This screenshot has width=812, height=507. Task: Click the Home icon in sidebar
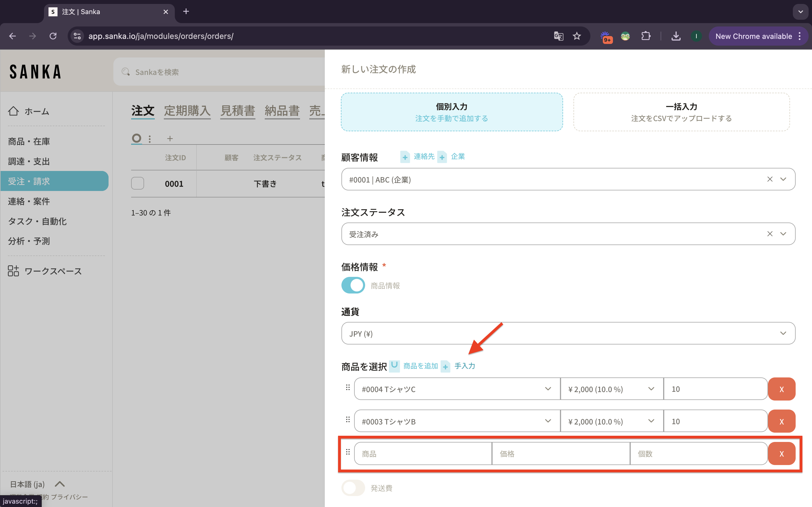[14, 111]
